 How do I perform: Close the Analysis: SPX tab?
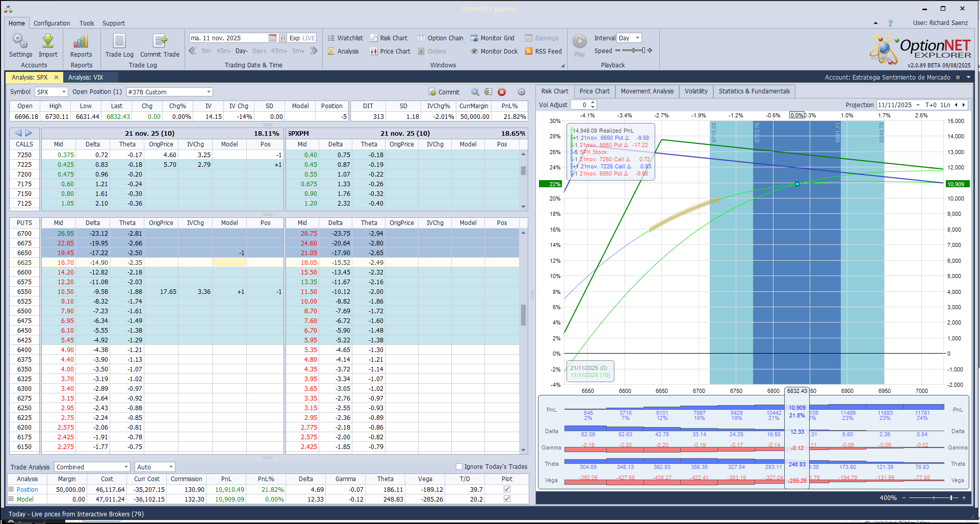[56, 78]
